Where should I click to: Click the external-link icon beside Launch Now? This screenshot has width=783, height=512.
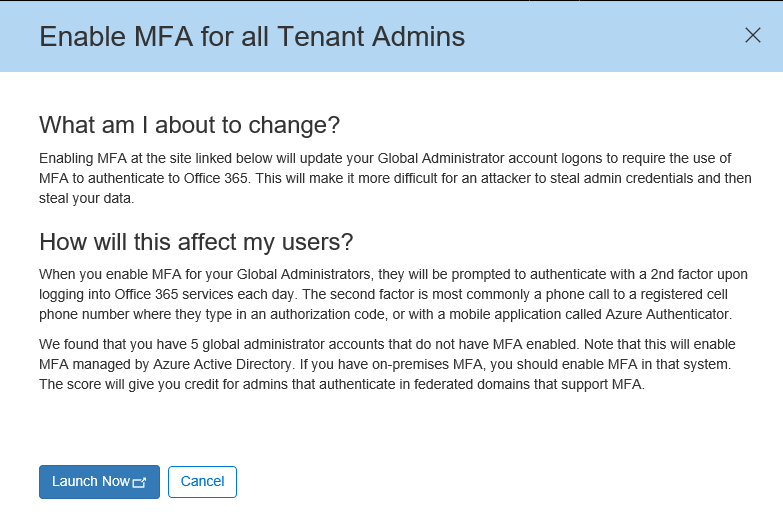(x=139, y=482)
